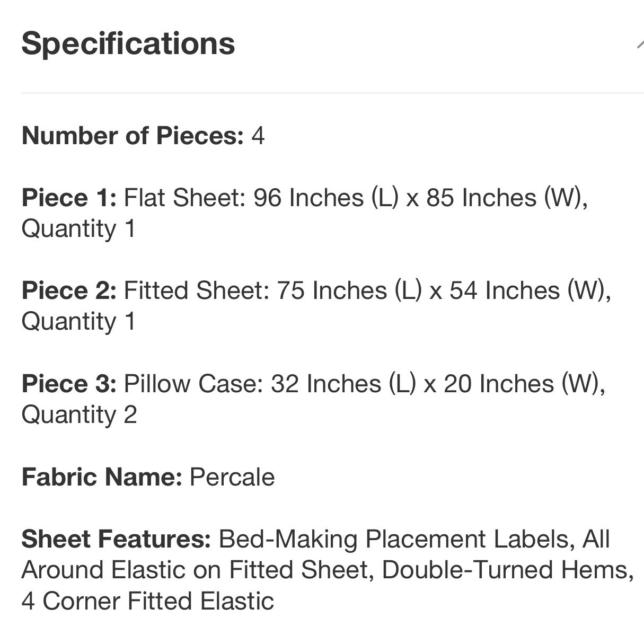
Task: Select Flat Sheet dimensions text
Action: click(x=356, y=198)
